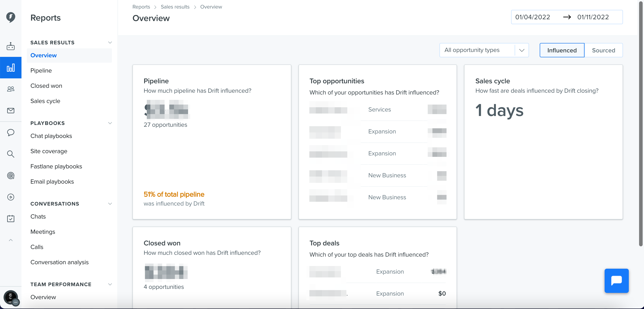Screen dimensions: 644x309
Task: Open Conversation analysis report
Action: (x=60, y=262)
